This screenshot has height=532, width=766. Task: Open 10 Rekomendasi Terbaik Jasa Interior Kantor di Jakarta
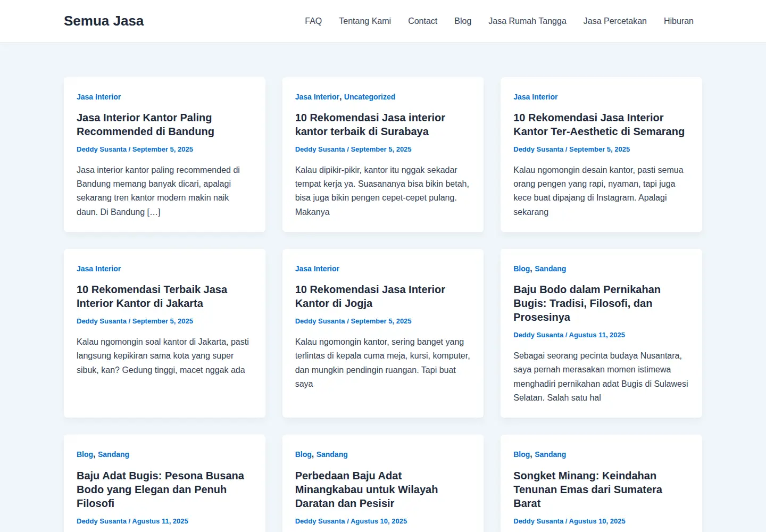click(152, 296)
